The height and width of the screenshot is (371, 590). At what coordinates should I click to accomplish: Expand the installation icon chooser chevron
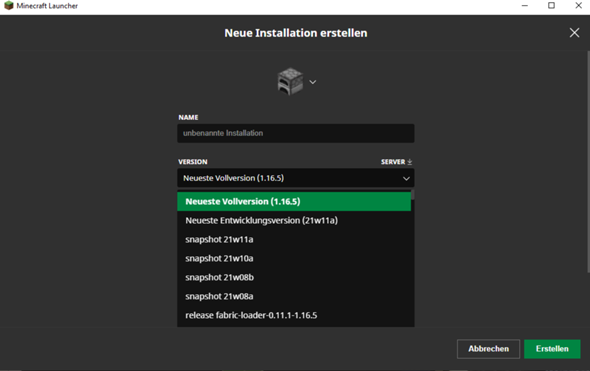point(313,82)
